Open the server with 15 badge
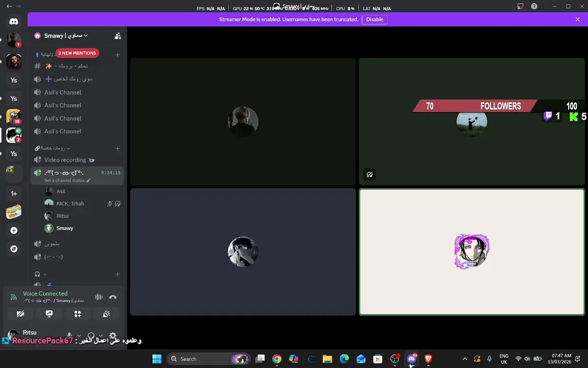Image resolution: width=588 pixels, height=368 pixels. (x=14, y=117)
